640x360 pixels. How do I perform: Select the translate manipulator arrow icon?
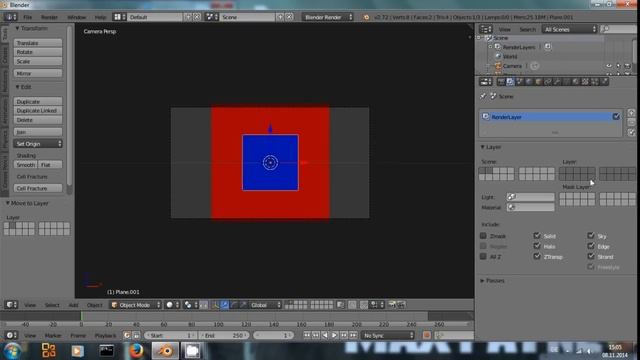(x=224, y=305)
